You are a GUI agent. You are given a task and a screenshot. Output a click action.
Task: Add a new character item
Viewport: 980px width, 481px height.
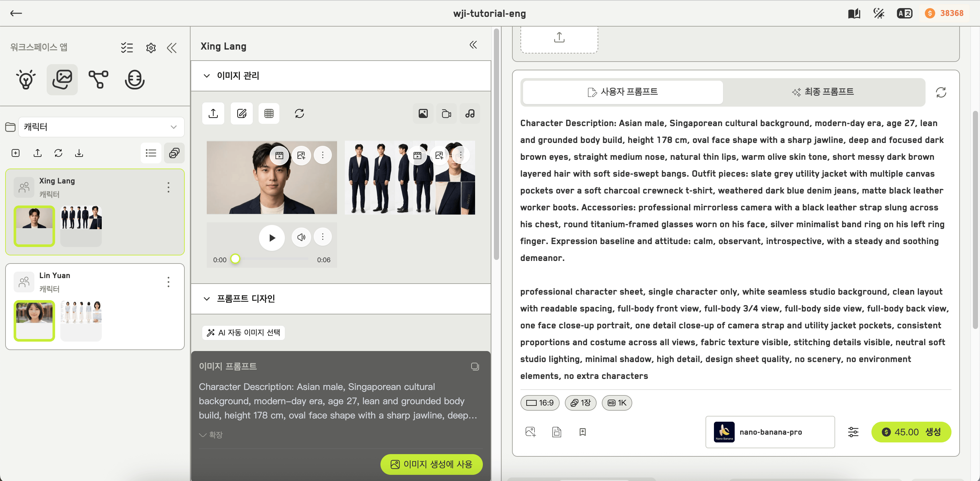point(16,153)
